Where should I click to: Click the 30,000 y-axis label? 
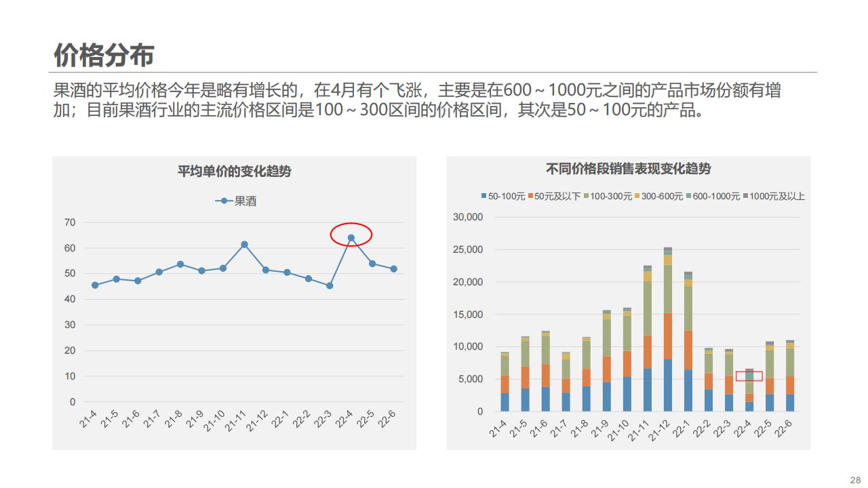[x=467, y=217]
